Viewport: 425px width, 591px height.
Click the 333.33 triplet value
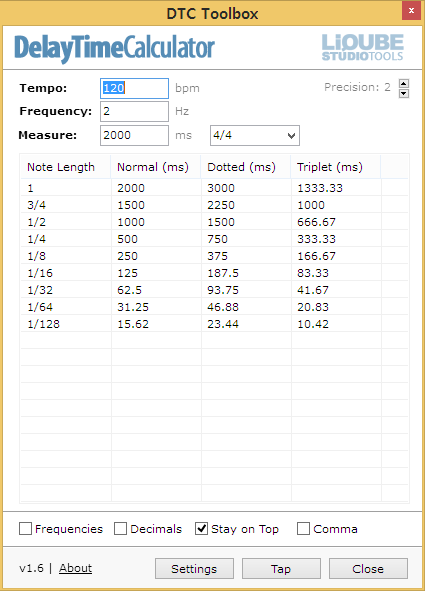(x=316, y=239)
